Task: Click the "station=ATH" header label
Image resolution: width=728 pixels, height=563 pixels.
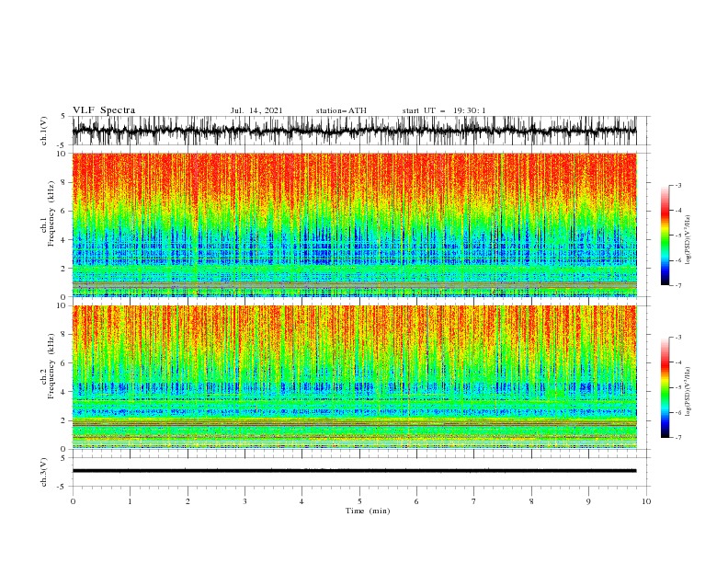Action: click(341, 110)
